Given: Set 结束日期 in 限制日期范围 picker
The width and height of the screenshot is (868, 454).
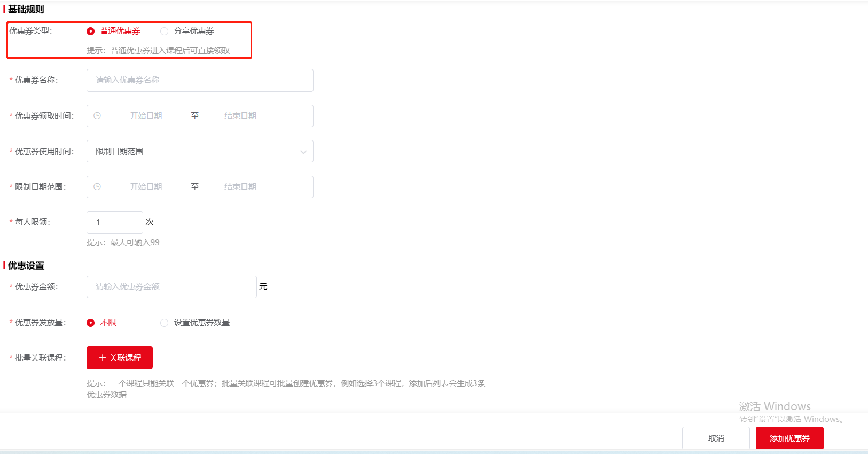Looking at the screenshot, I should [240, 187].
